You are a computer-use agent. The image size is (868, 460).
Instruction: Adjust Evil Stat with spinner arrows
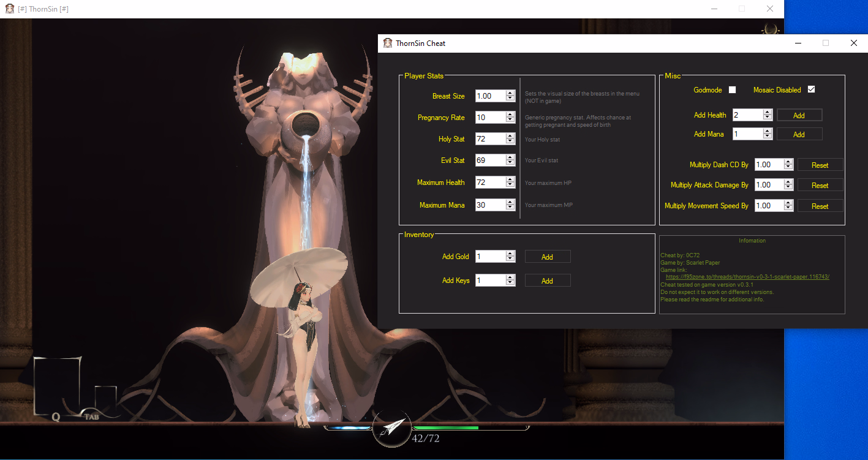tap(510, 160)
